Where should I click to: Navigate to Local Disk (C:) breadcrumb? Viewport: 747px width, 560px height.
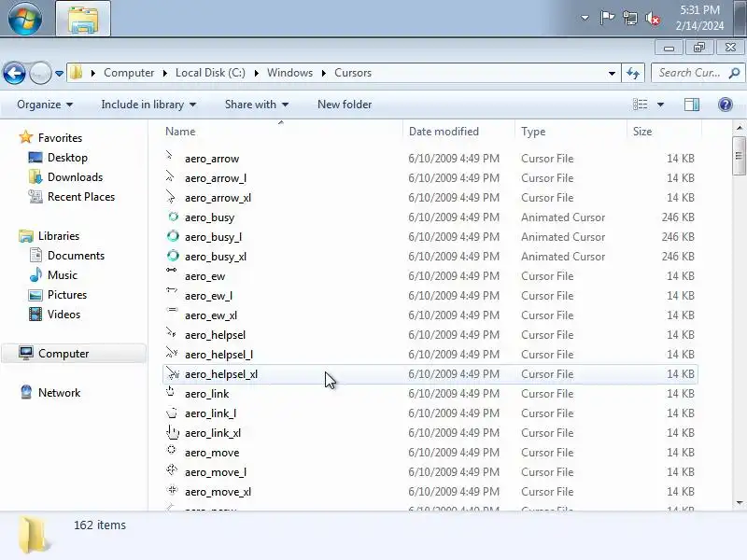210,73
